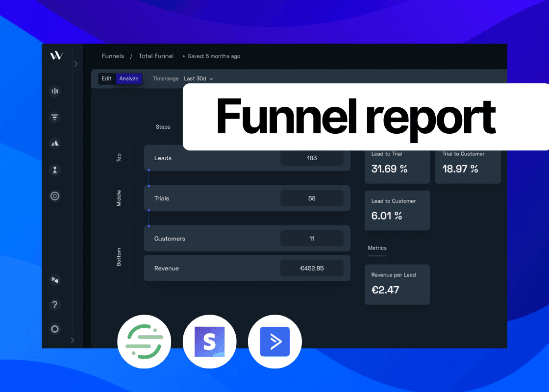Go to Funnels via the breadcrumb link
The image size is (549, 392).
click(113, 56)
